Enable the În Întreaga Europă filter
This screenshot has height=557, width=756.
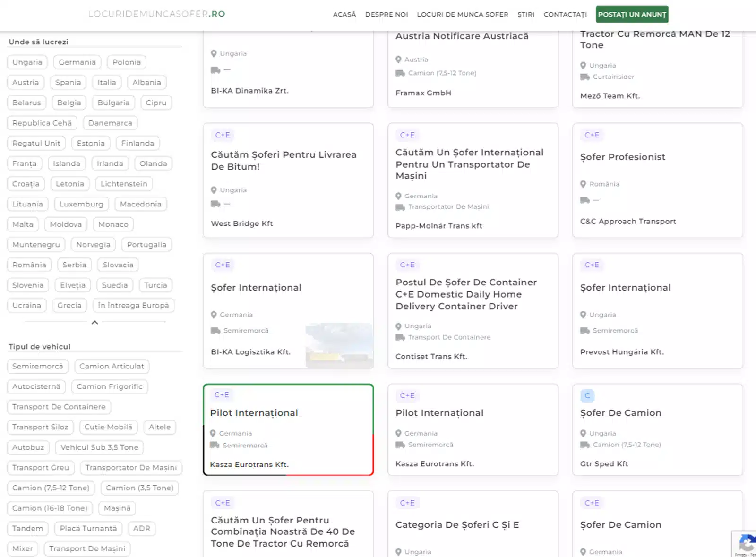pyautogui.click(x=133, y=306)
